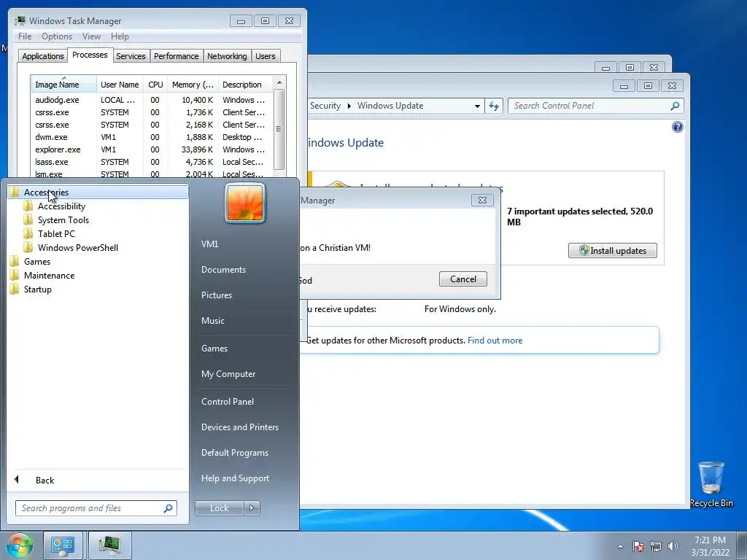This screenshot has width=747, height=560.
Task: Open Pictures from Start menu
Action: [216, 295]
